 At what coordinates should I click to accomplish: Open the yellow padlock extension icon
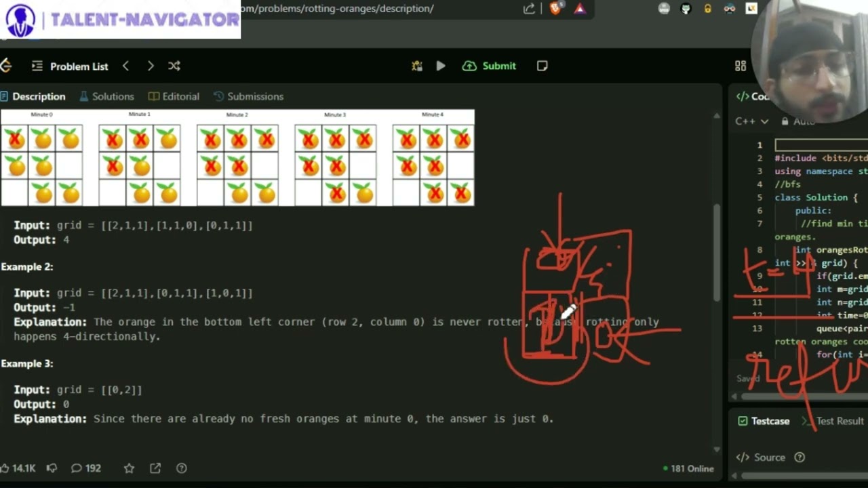(707, 9)
